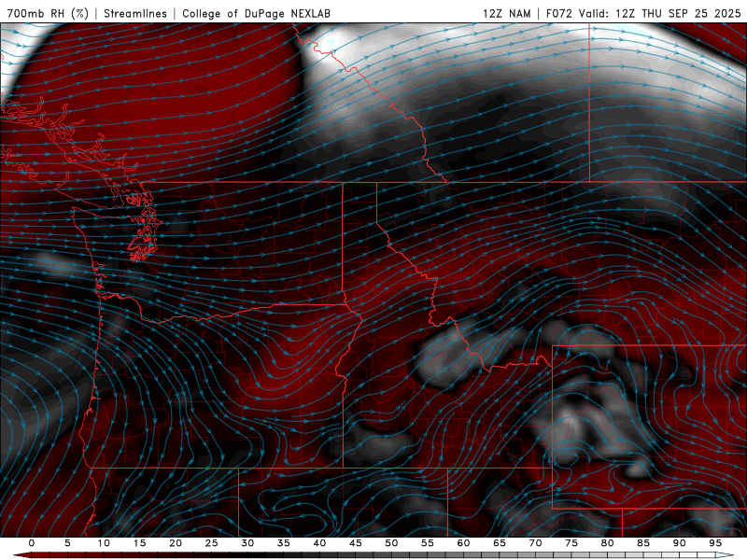
Task: Click the "F072" forecast hour text
Action: [558, 13]
